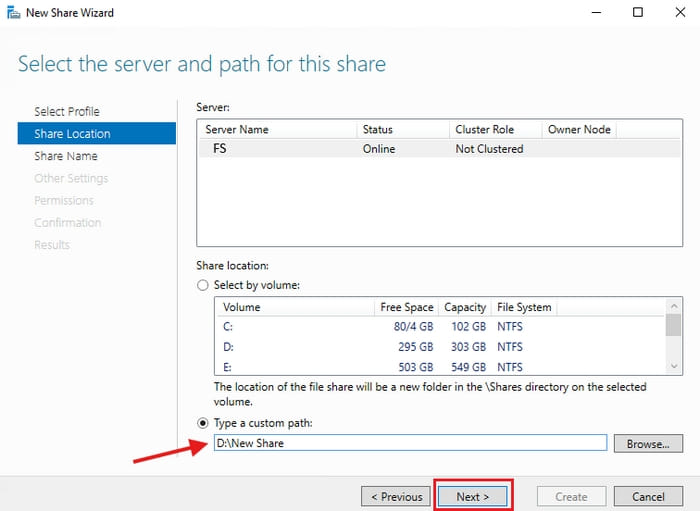Select the FS server row

(440, 149)
